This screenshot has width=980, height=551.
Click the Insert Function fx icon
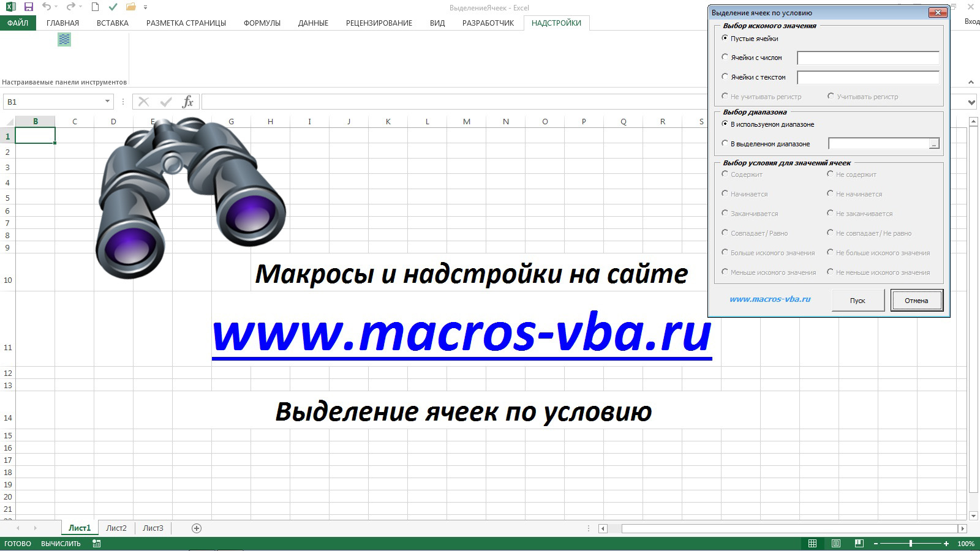(x=189, y=102)
